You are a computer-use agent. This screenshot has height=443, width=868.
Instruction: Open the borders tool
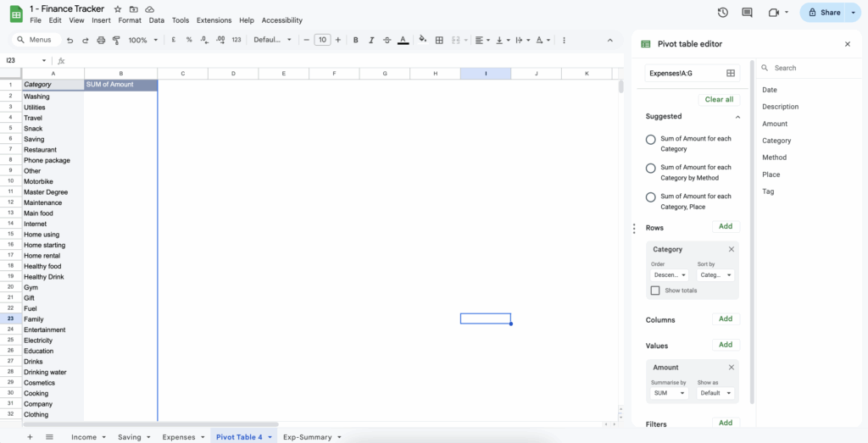click(x=440, y=40)
